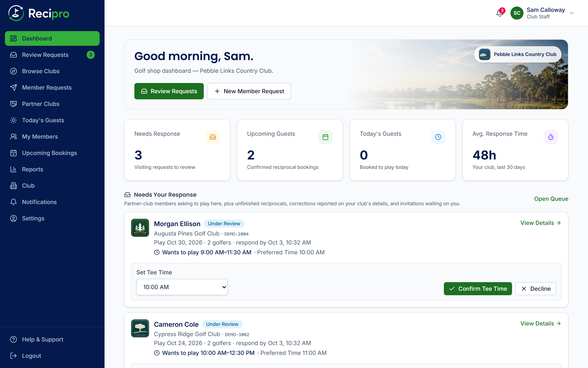Click the Member Requests paper plane icon
588x368 pixels.
[x=13, y=87]
